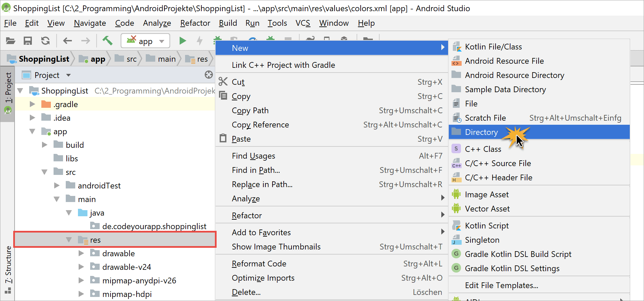Screen dimensions: 644x301
Task: Choose Edit File Templates...
Action: coord(539,285)
